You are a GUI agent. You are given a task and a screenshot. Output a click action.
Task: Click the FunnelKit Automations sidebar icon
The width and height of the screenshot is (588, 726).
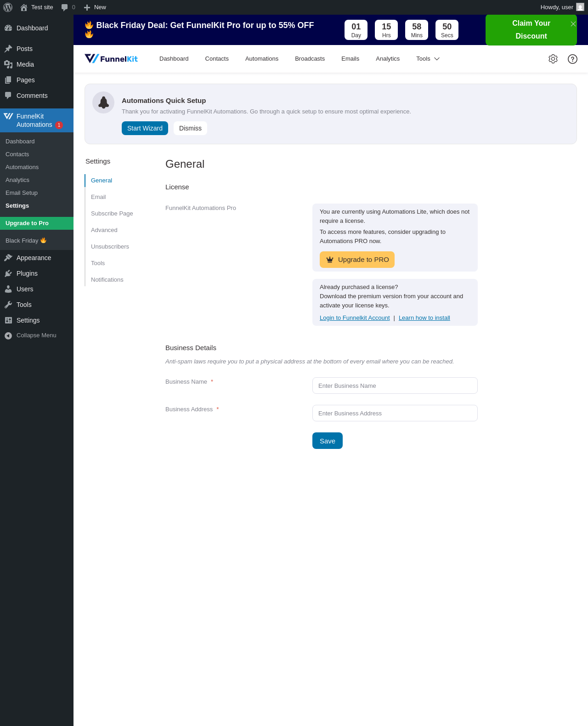tap(8, 116)
